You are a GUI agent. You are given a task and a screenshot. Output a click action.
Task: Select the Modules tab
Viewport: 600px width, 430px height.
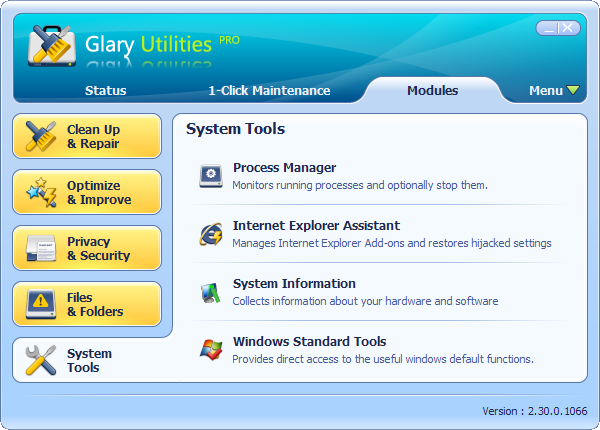pyautogui.click(x=432, y=91)
